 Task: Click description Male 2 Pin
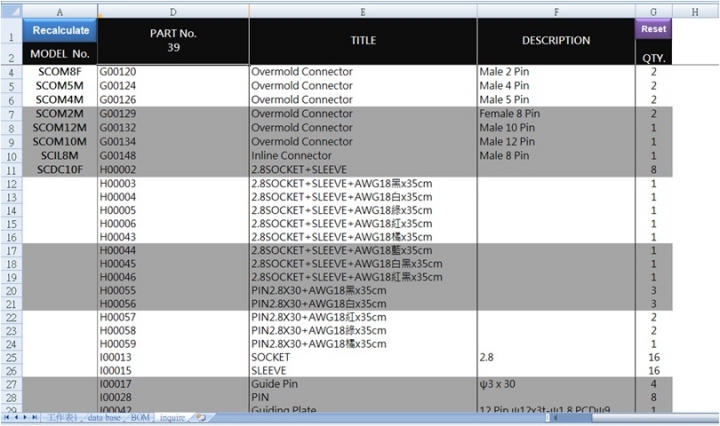point(556,72)
